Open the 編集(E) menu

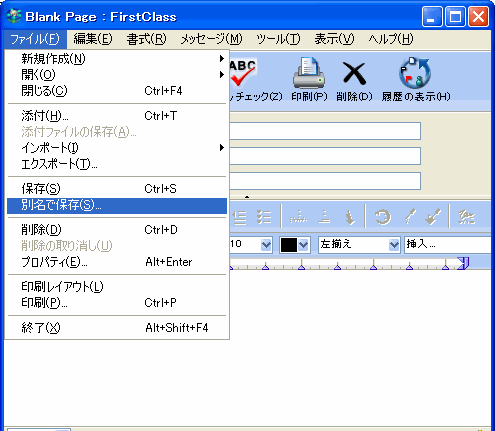(x=93, y=39)
